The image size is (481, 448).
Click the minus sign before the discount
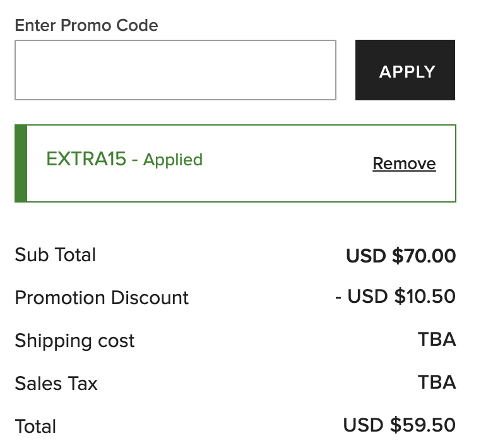click(x=339, y=297)
